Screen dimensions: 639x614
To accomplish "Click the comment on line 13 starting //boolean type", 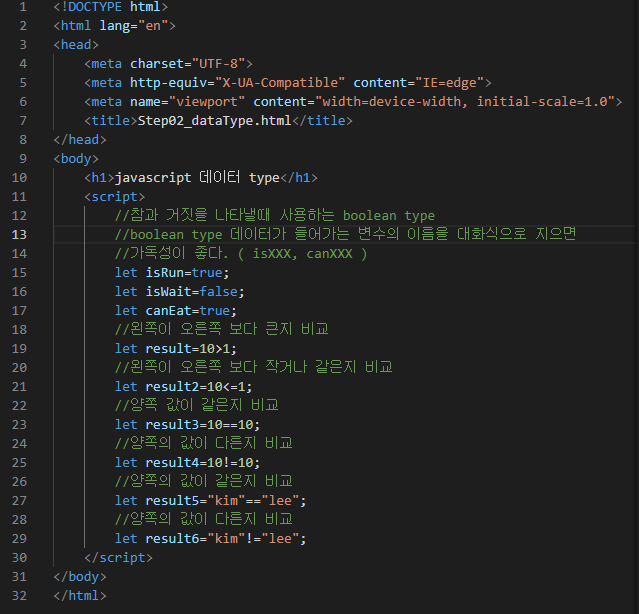I will point(346,234).
